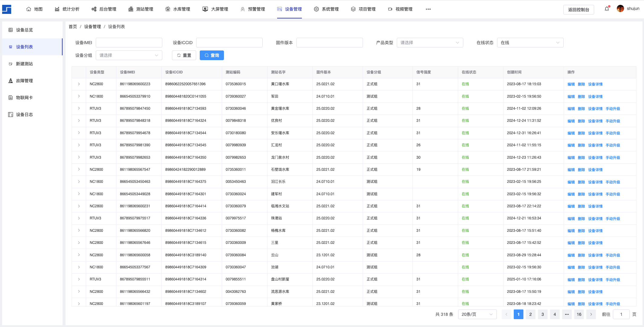Open the shujun user avatar
Viewport: 644px width, 327px height.
coord(620,9)
